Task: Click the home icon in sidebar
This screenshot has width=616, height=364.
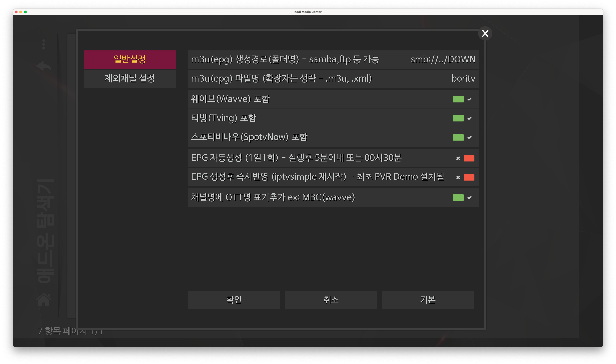Action: [44, 299]
